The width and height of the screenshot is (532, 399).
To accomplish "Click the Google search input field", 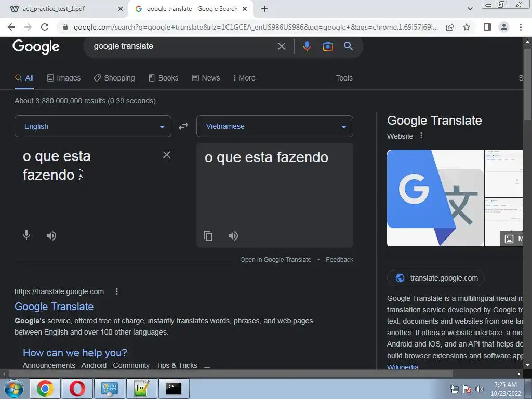I will (183, 46).
